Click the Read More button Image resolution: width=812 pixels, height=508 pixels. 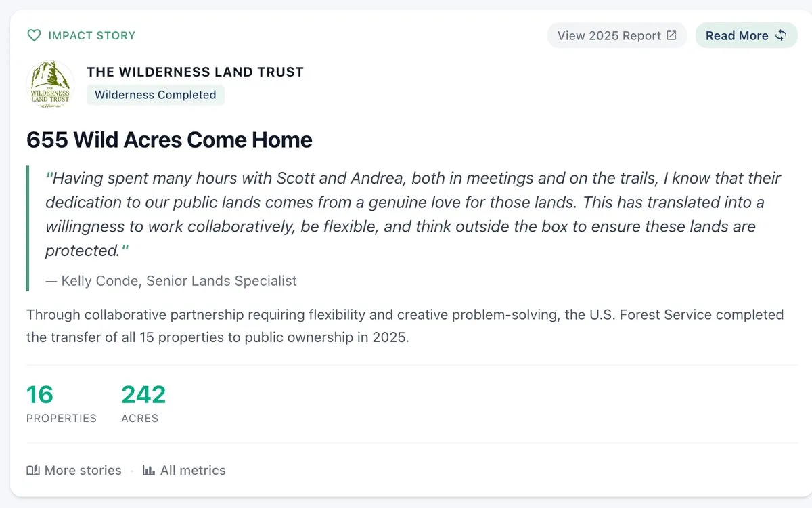746,35
